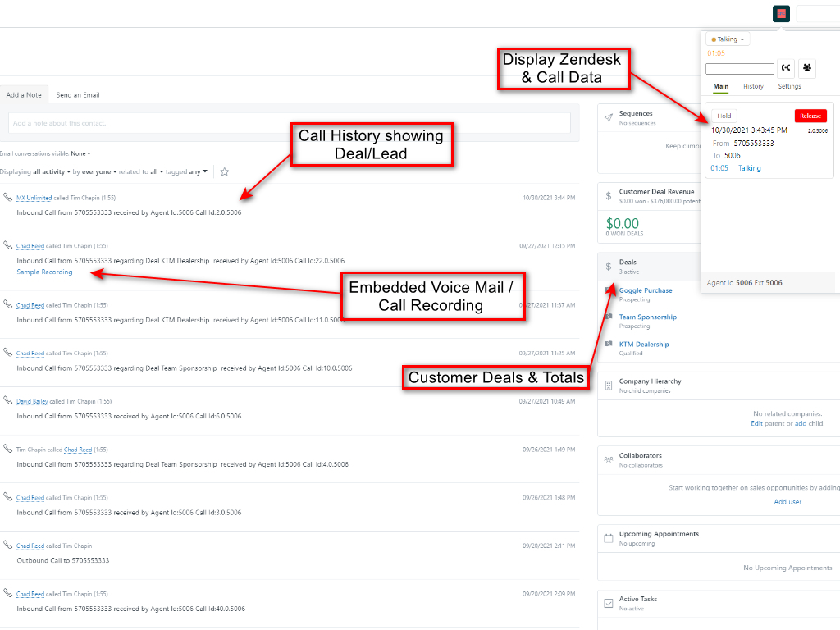Screen dimensions: 840x630
Task: Open the 'all activity' filter dropdown
Action: [51, 171]
